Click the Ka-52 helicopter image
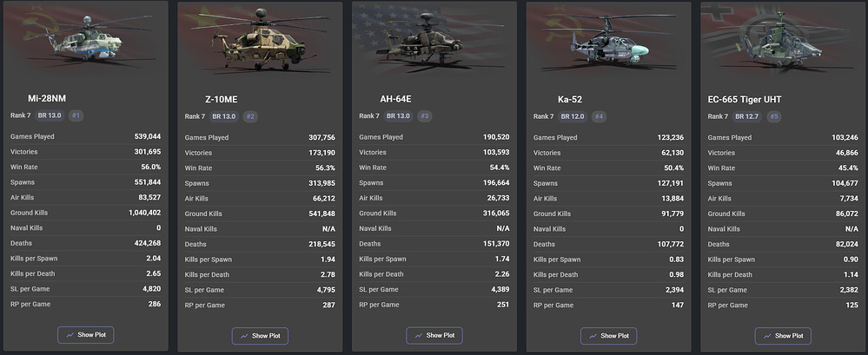 point(608,39)
